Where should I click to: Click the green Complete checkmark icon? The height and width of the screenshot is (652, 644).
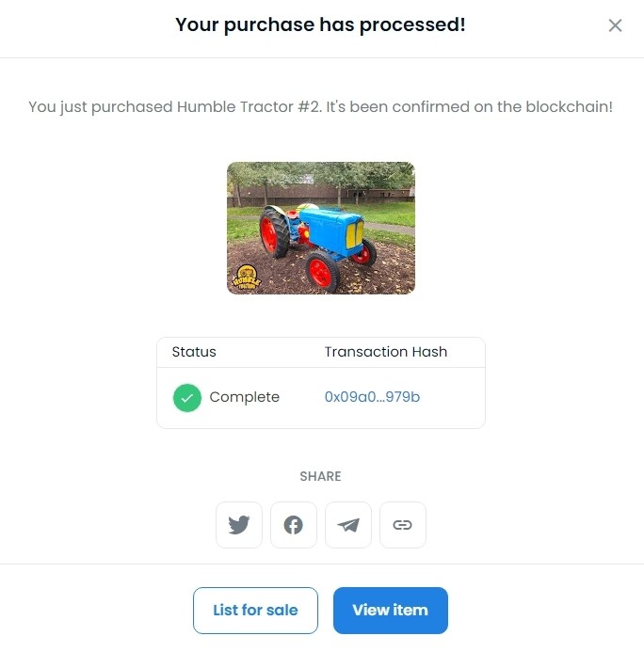point(187,398)
